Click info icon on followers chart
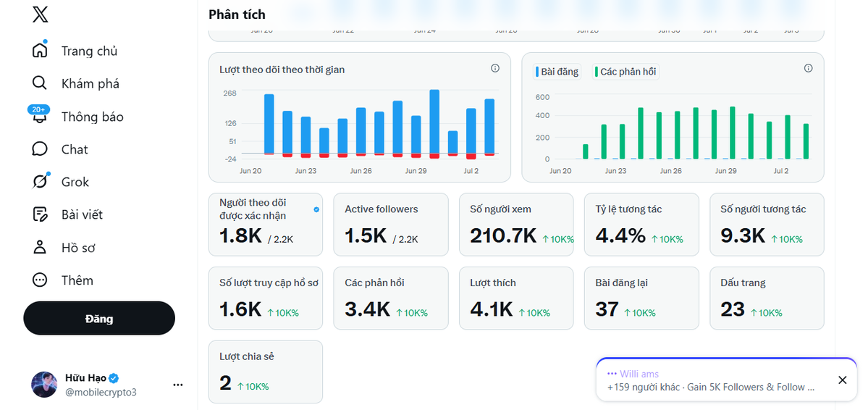 coord(495,68)
